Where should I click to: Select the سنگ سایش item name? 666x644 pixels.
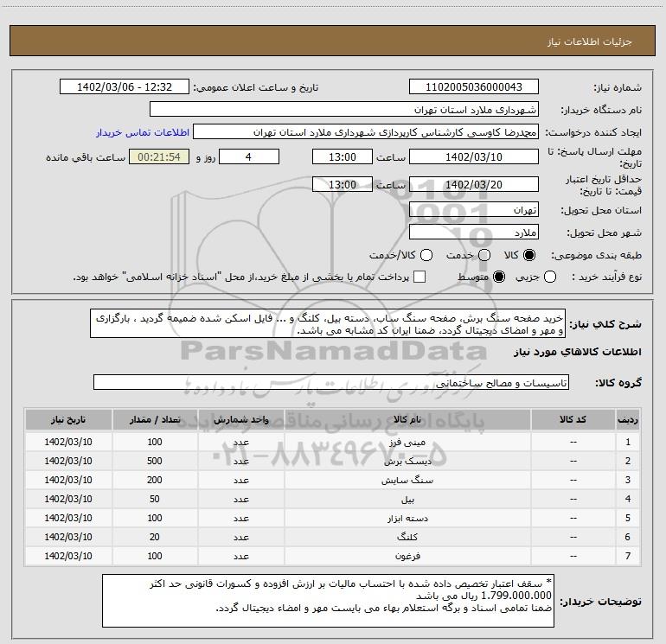pyautogui.click(x=407, y=480)
